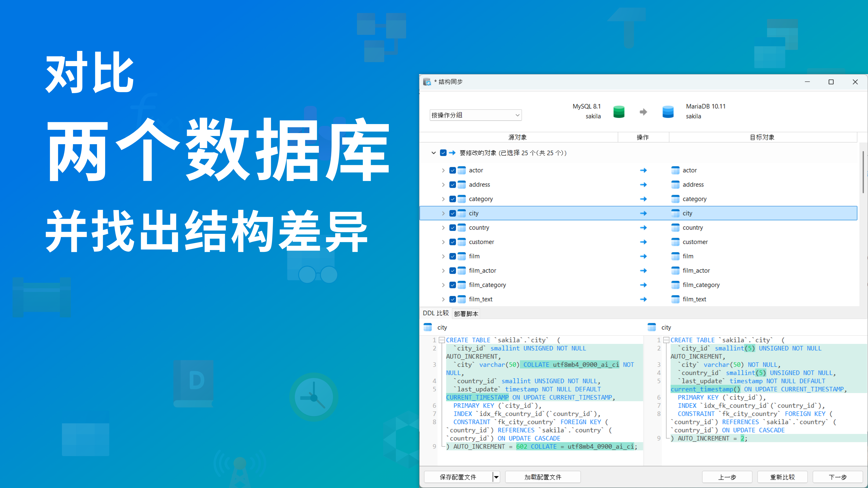Click the city table icon in right DDL pane
The height and width of the screenshot is (488, 868).
tap(652, 327)
